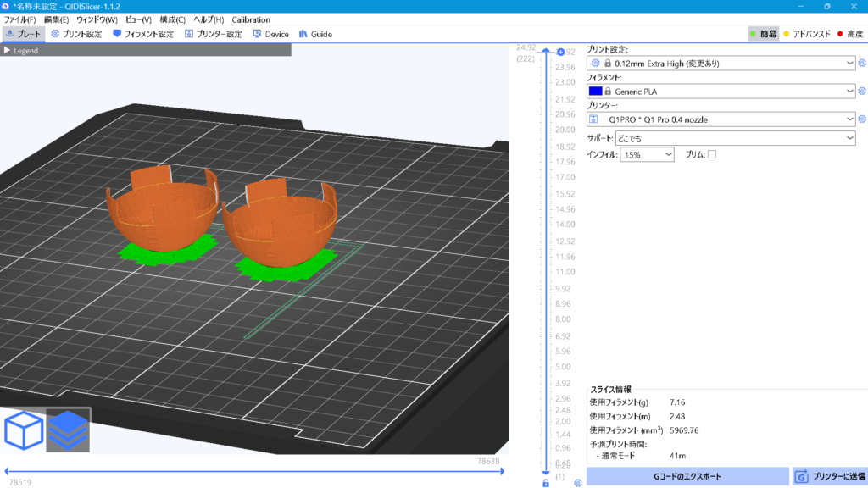The width and height of the screenshot is (868, 488).
Task: Open the gear beside the Q1PRO printer dropdown
Action: coord(862,119)
